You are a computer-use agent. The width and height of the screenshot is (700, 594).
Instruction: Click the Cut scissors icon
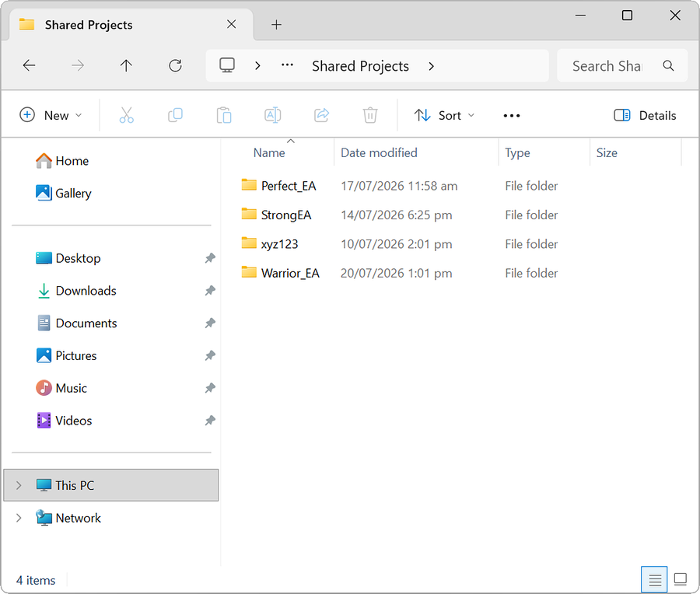pyautogui.click(x=126, y=115)
